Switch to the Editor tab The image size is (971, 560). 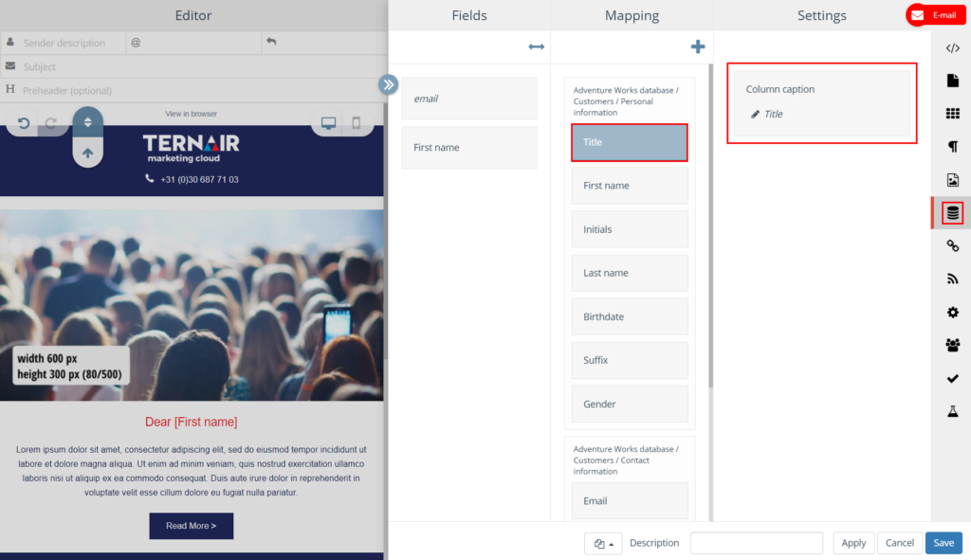(193, 15)
